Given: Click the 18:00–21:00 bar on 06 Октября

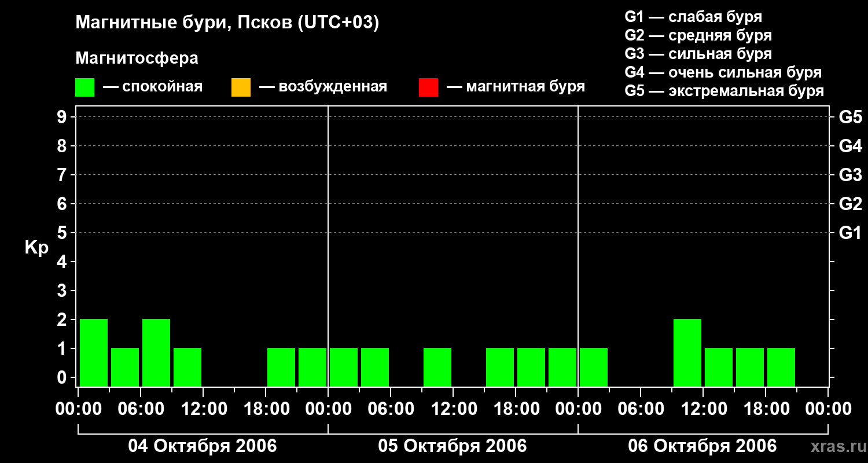Looking at the screenshot, I should click(781, 367).
